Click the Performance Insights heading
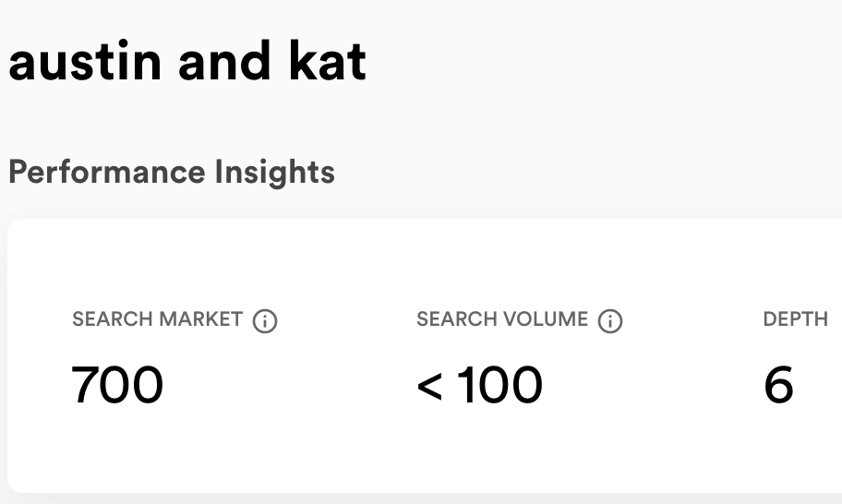Viewport: 842px width, 504px height. [172, 173]
